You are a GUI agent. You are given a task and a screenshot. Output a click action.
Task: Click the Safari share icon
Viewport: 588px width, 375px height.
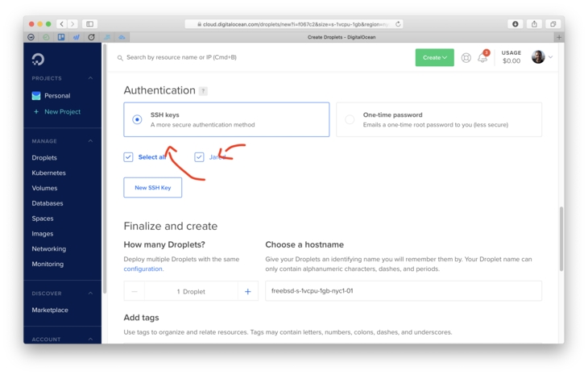533,24
